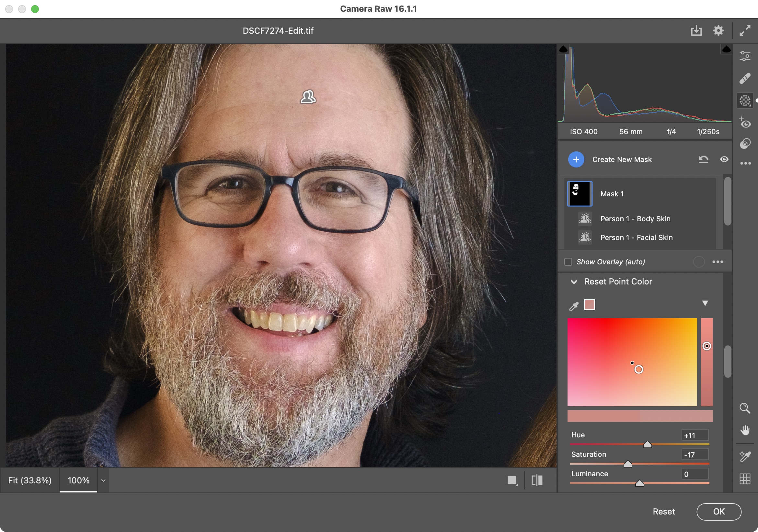Open Camera Raw preferences gear
This screenshot has height=532, width=758.
[718, 31]
